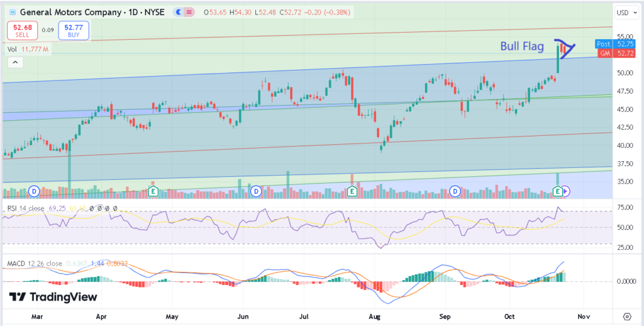This screenshot has height=326, width=644.
Task: Click the Nov label on time axis
Action: (584, 317)
